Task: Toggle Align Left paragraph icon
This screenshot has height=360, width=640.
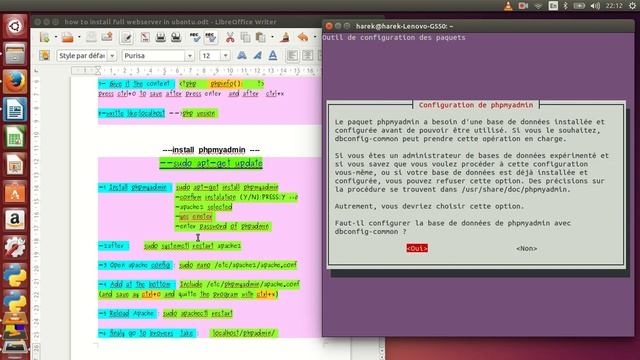Action: (x=292, y=56)
